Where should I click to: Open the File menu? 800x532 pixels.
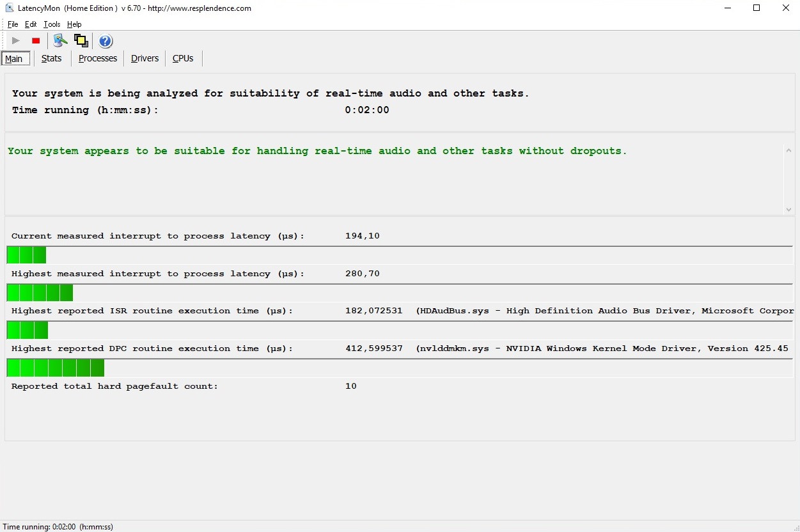point(13,24)
